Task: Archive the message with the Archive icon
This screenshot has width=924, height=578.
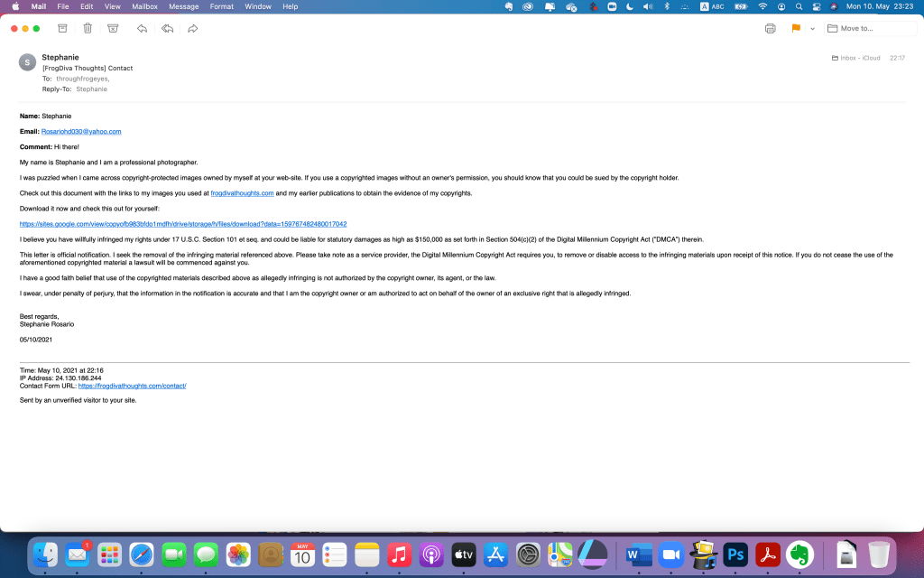Action: click(x=62, y=28)
